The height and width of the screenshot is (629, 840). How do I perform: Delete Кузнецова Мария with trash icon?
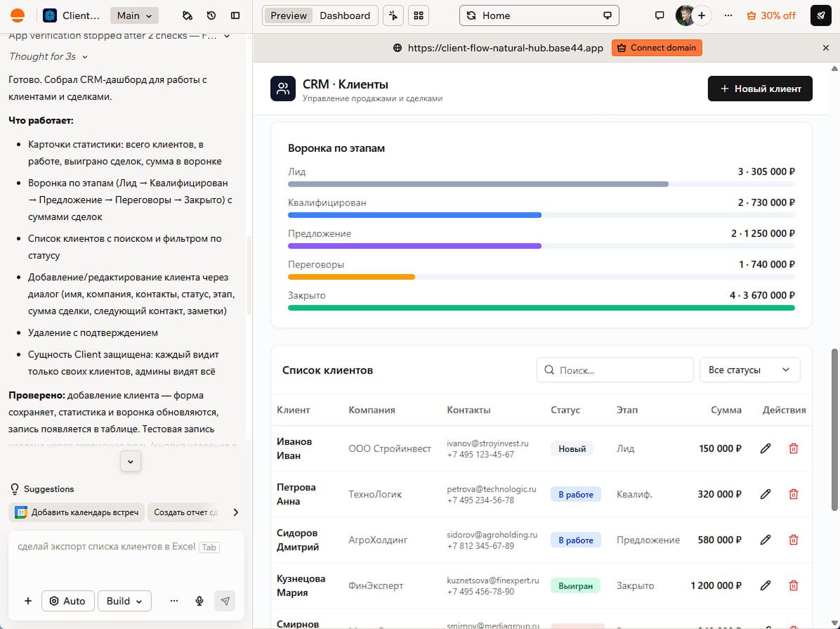[x=794, y=585]
